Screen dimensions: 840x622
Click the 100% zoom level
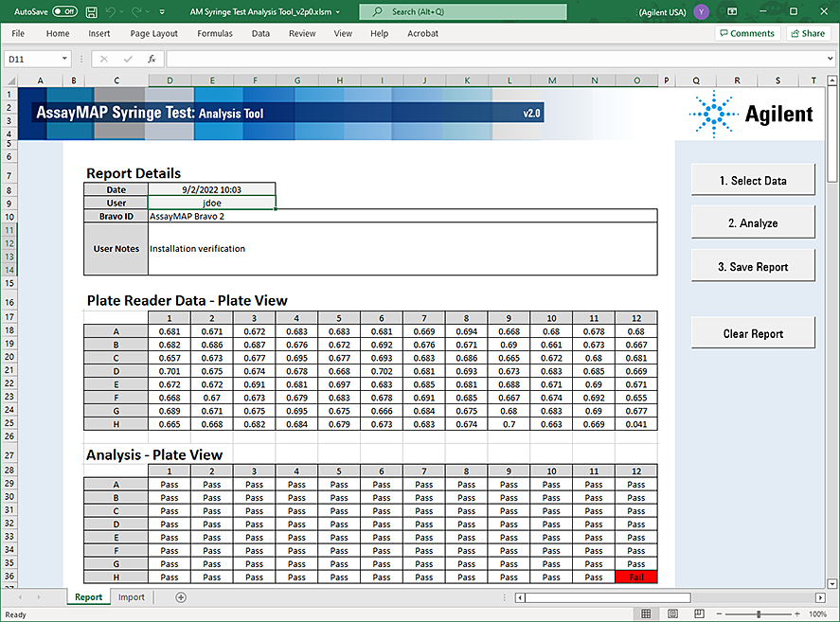pyautogui.click(x=817, y=614)
